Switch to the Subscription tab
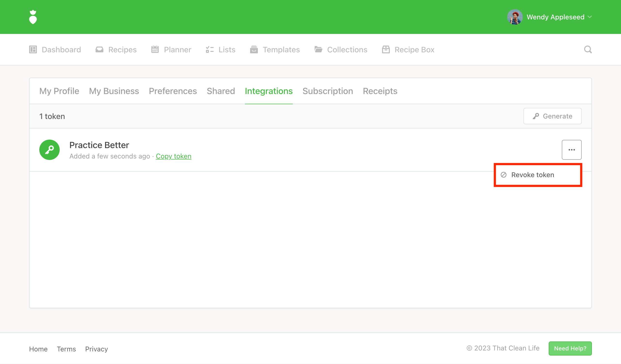Image resolution: width=621 pixels, height=364 pixels. [x=327, y=91]
